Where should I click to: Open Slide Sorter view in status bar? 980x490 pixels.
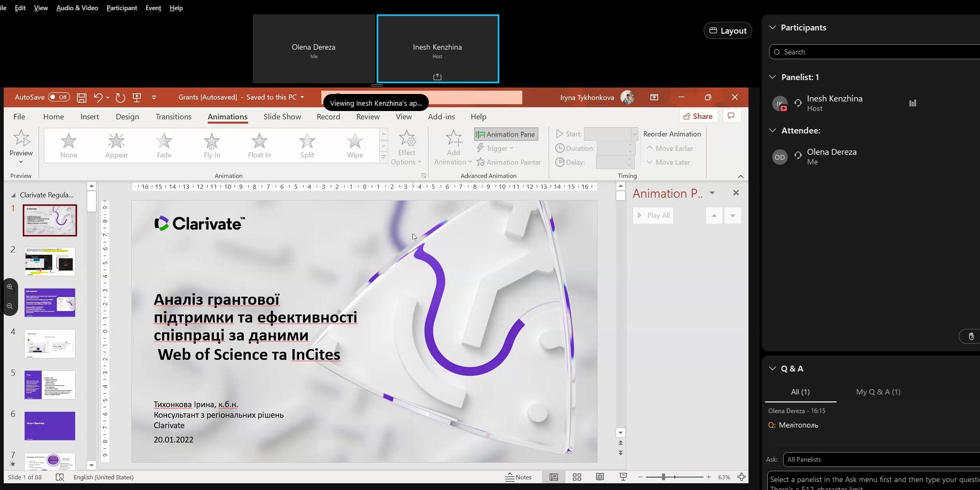pos(577,477)
